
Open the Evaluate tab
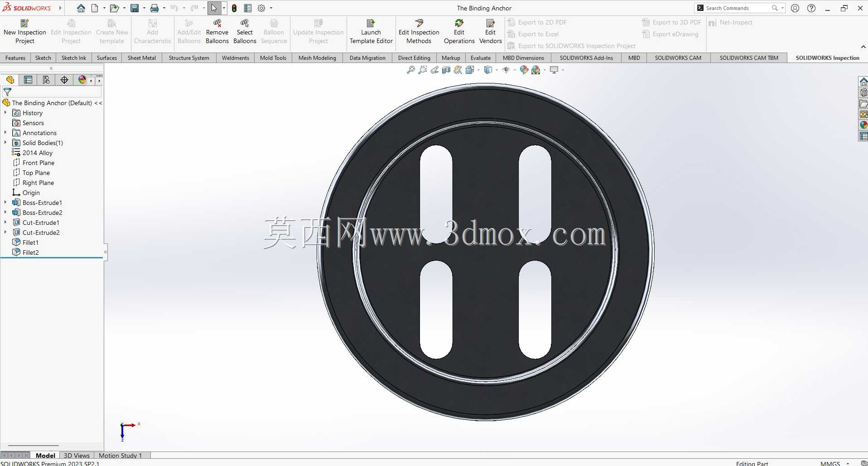[x=480, y=58]
